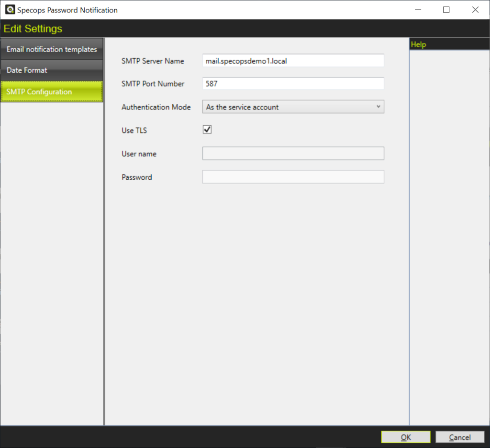Click the Password label

[x=136, y=177]
